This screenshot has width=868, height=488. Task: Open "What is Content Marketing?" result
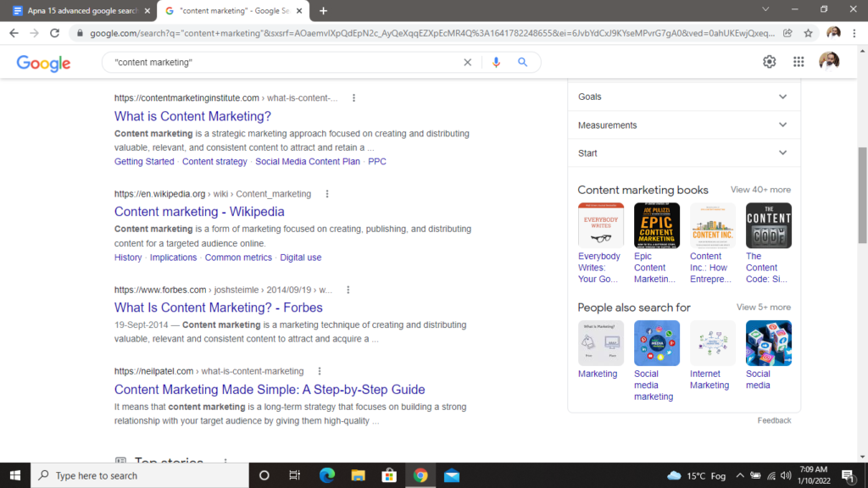[x=192, y=116]
